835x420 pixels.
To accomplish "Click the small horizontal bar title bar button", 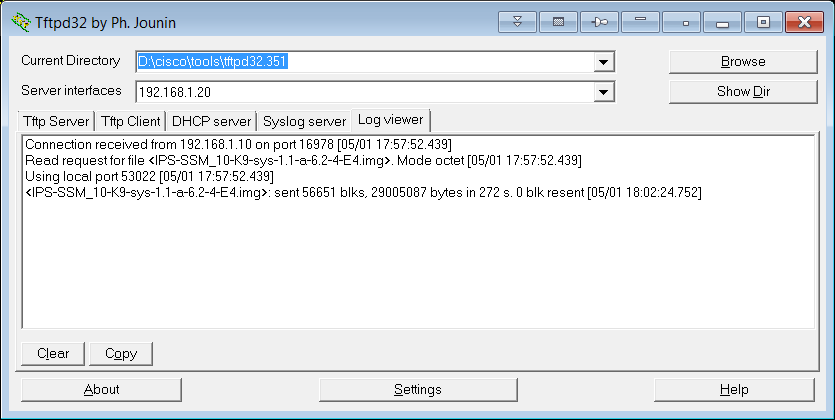I will [x=640, y=22].
